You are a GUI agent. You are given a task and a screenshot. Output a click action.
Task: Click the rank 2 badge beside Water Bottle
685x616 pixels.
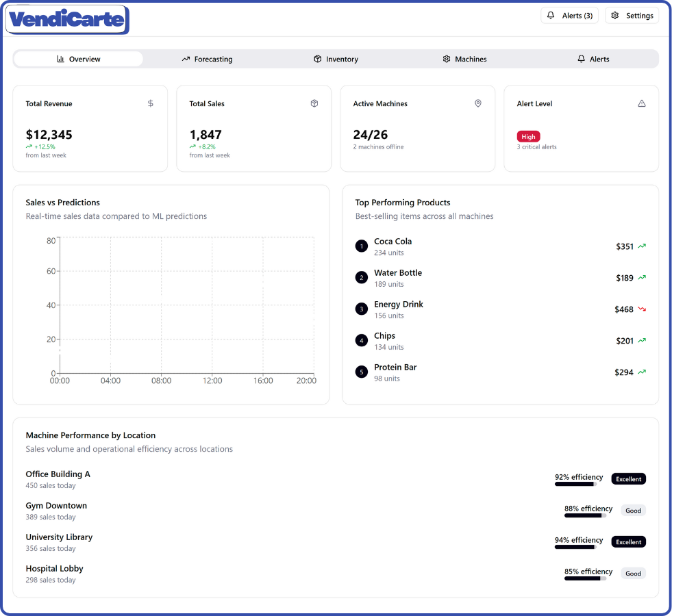click(x=362, y=278)
